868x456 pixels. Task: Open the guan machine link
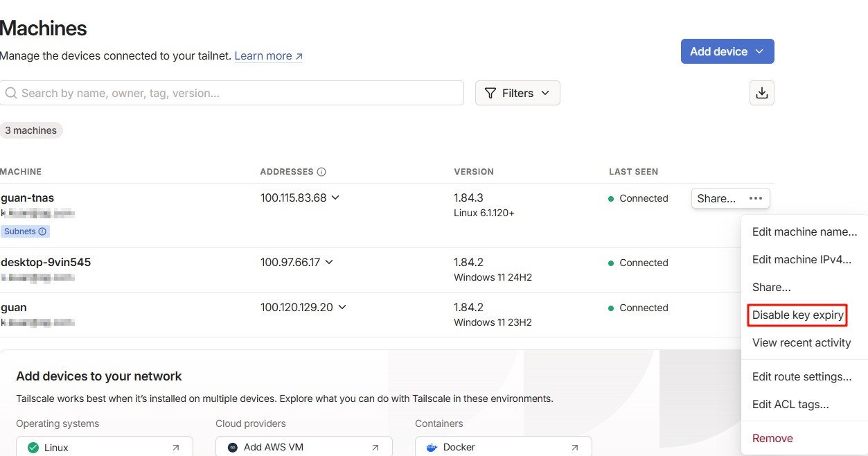14,307
